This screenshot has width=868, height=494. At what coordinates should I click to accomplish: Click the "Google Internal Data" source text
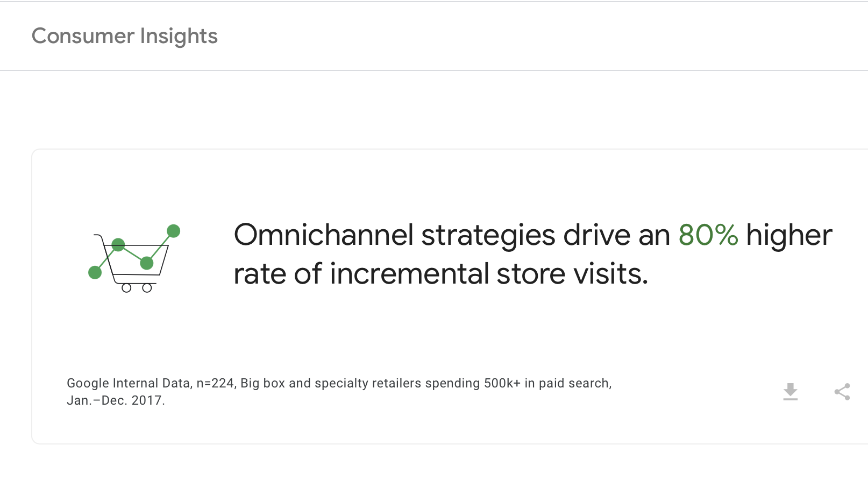128,383
